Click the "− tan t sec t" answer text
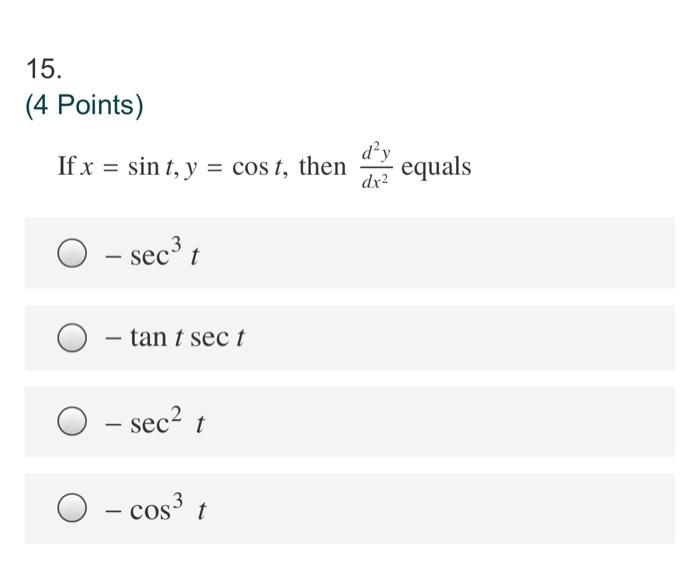This screenshot has height=569, width=700. tap(175, 337)
